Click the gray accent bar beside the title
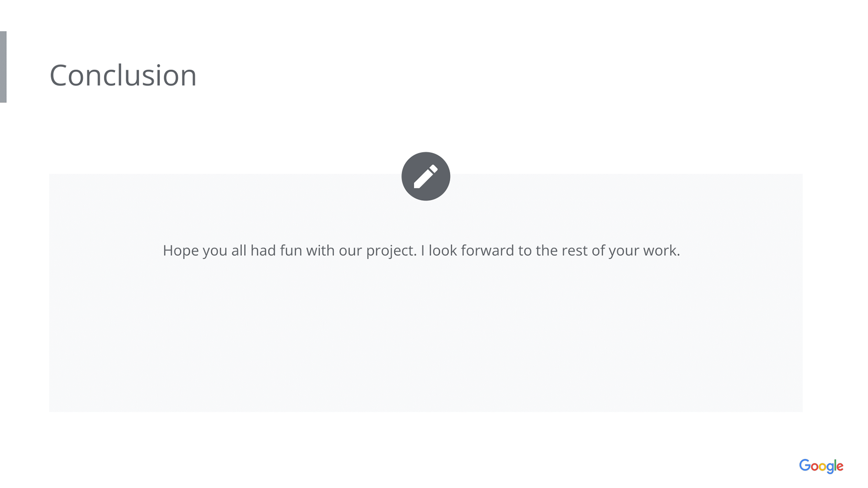Screen dimensions: 868x488 (3, 67)
